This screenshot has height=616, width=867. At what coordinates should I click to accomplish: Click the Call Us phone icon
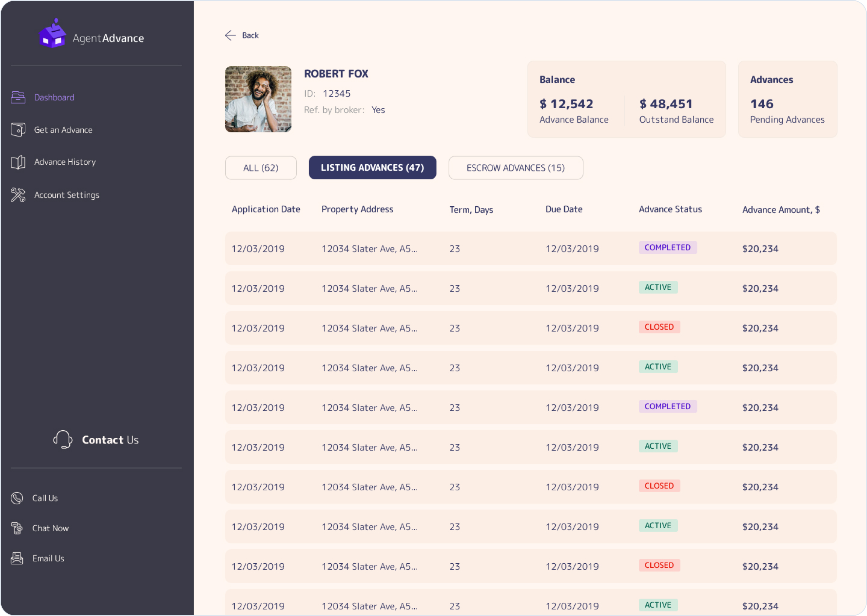pos(17,498)
